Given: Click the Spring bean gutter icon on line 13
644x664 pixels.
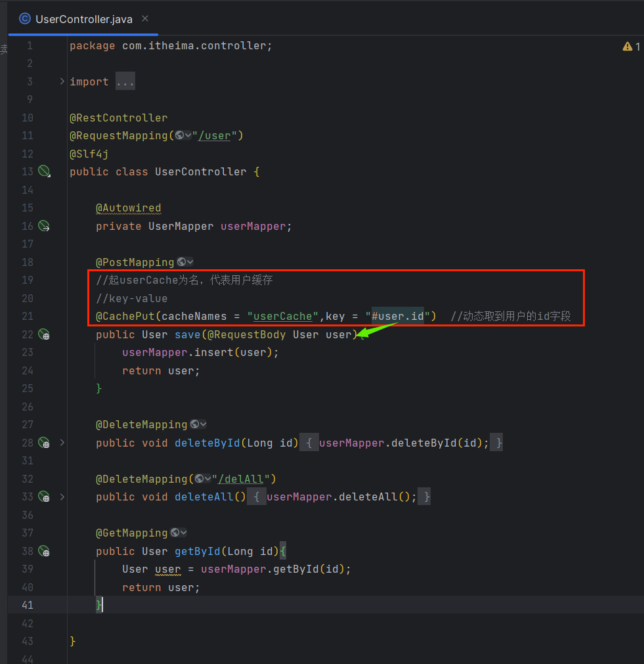Looking at the screenshot, I should pos(44,171).
